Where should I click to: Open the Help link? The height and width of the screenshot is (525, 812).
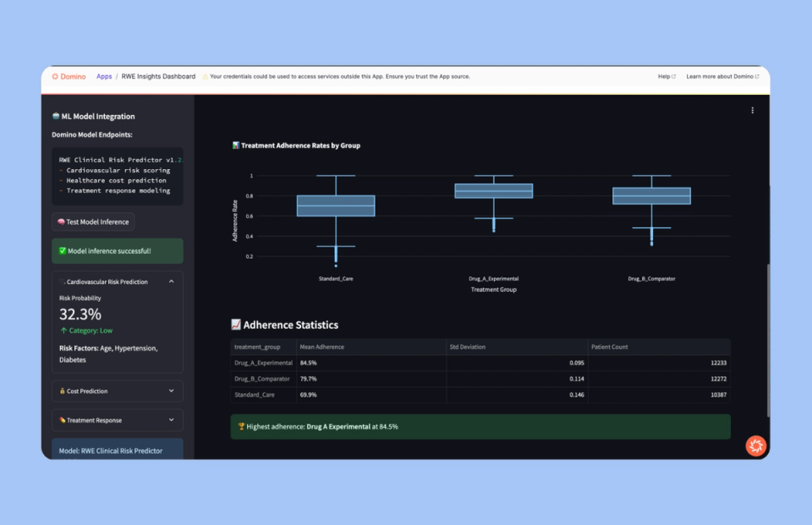[667, 77]
